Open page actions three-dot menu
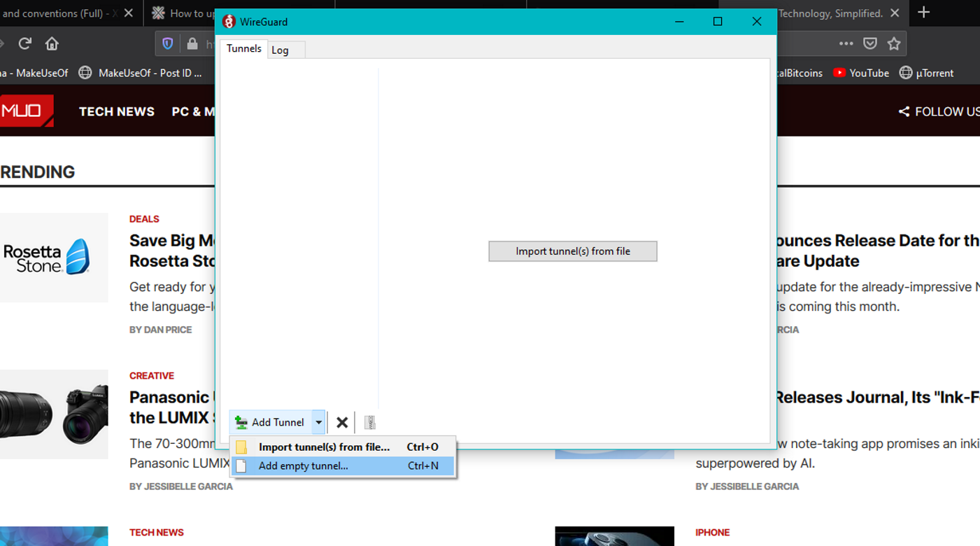980x546 pixels. [846, 43]
